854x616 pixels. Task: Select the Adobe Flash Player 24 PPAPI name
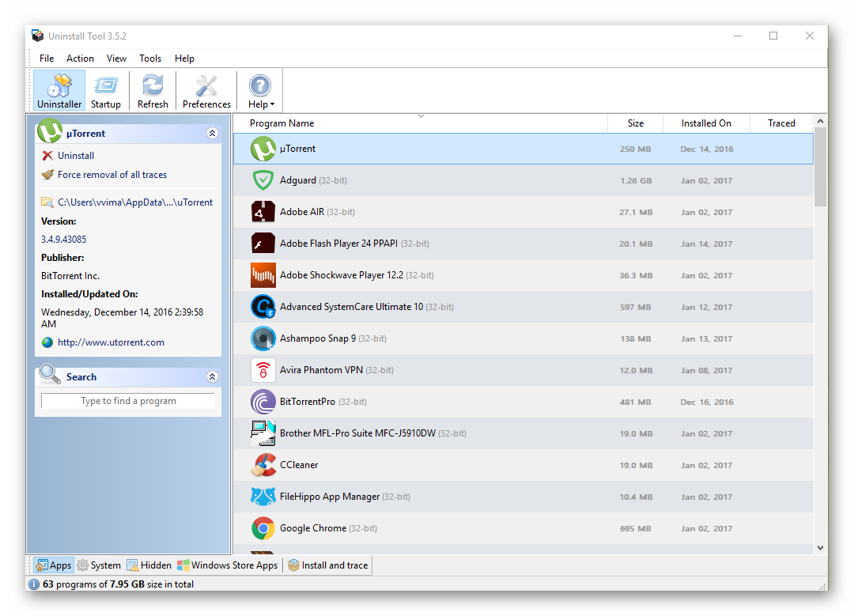(338, 244)
